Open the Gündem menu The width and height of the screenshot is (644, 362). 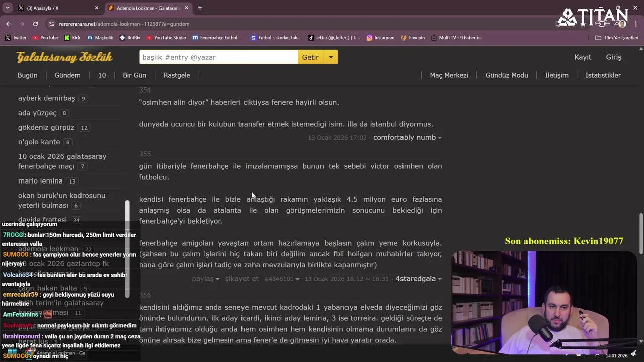(x=67, y=75)
